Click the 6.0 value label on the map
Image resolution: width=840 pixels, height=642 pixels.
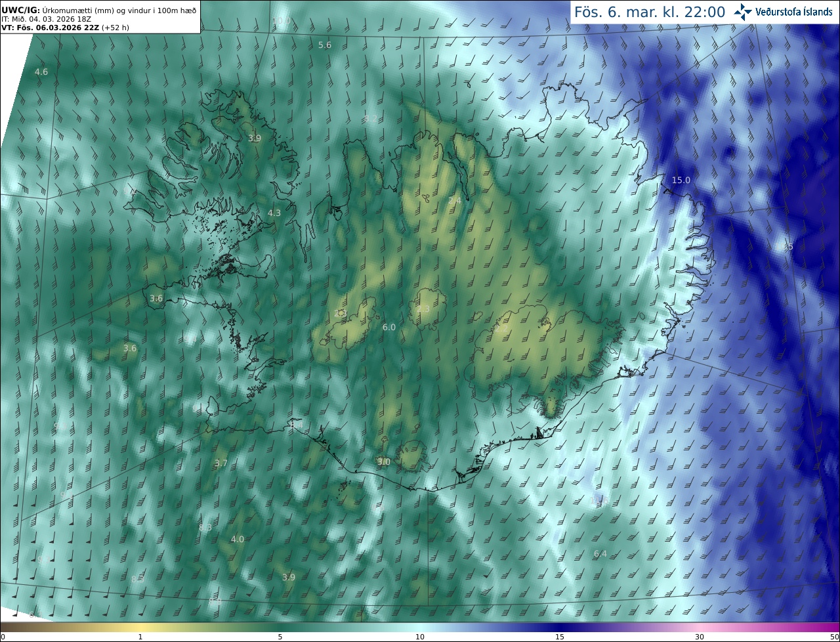[389, 327]
